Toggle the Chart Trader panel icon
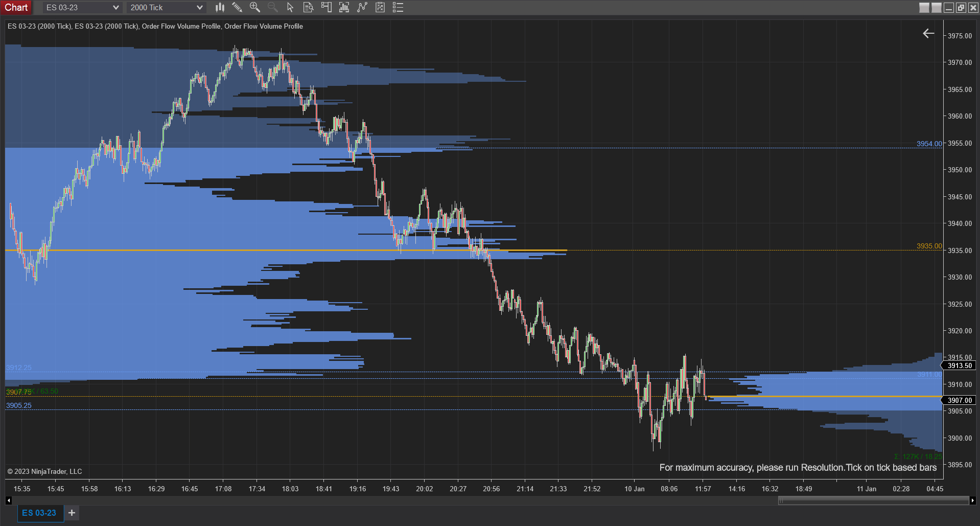Viewport: 980px width, 526px height. tap(326, 7)
